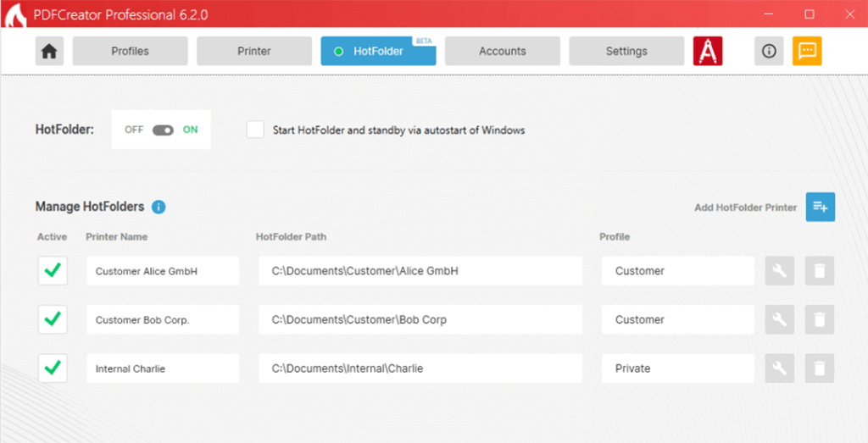Click Add HotFolder Printer plus icon
Image resolution: width=868 pixels, height=443 pixels.
(820, 207)
